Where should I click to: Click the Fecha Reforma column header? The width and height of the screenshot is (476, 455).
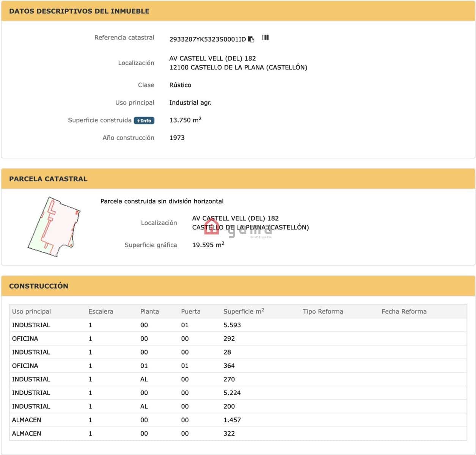point(404,311)
